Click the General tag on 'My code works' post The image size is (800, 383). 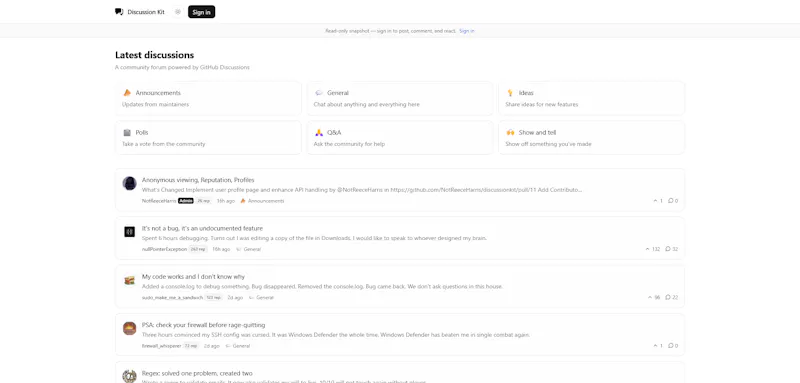tap(261, 297)
